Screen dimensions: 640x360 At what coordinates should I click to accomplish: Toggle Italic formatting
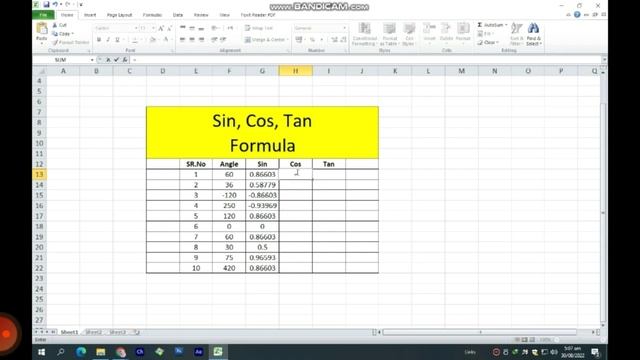(108, 40)
